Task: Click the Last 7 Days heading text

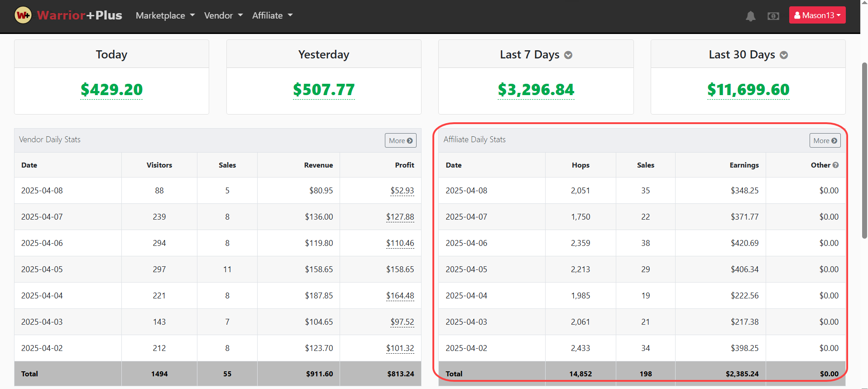Action: point(530,55)
